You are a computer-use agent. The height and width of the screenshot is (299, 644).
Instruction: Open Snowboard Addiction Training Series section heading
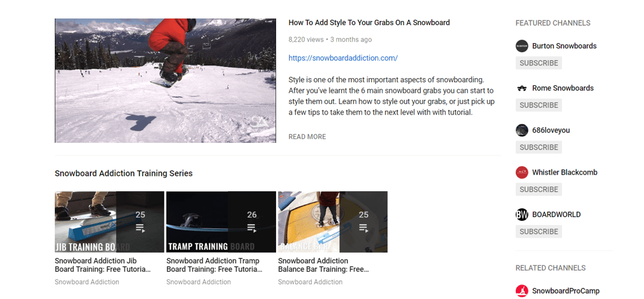[x=124, y=174]
